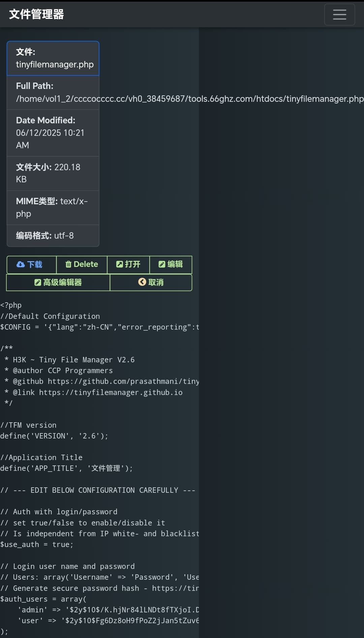
Task: Launch the 高级编辑器 advanced editor
Action: click(58, 282)
